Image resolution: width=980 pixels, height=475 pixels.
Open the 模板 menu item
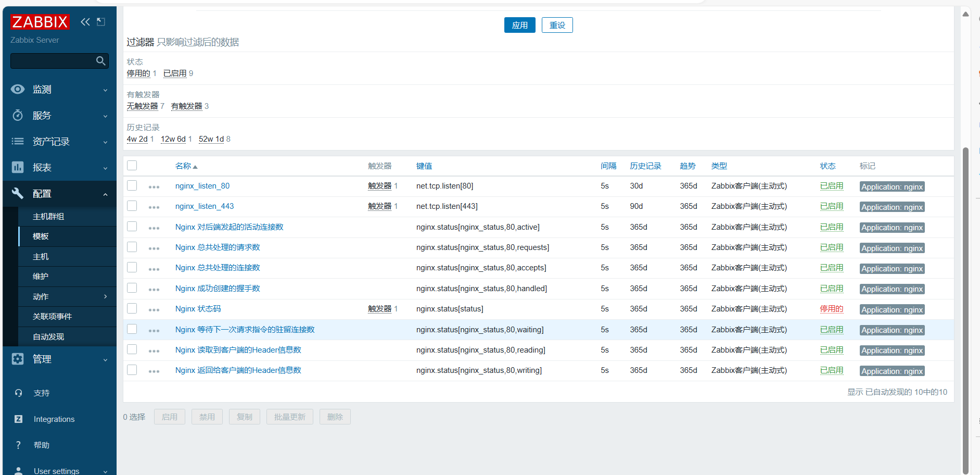pos(67,236)
